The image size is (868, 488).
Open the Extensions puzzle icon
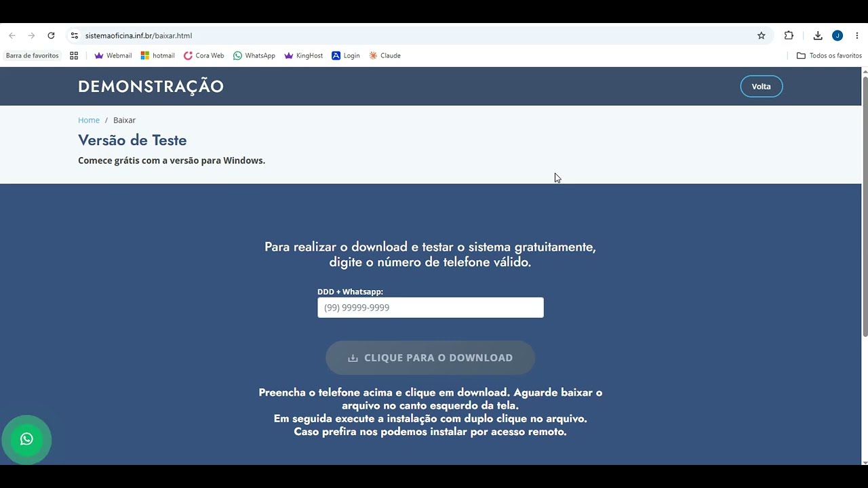(789, 35)
